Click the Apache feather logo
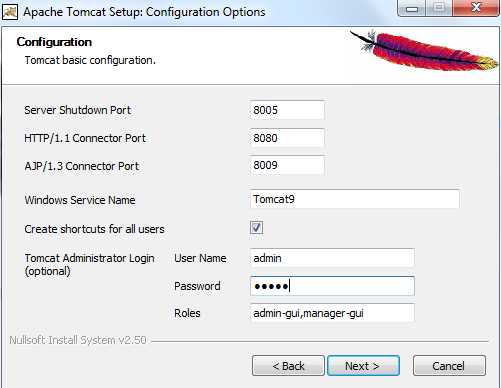Image resolution: width=501 pixels, height=388 pixels. (x=424, y=50)
